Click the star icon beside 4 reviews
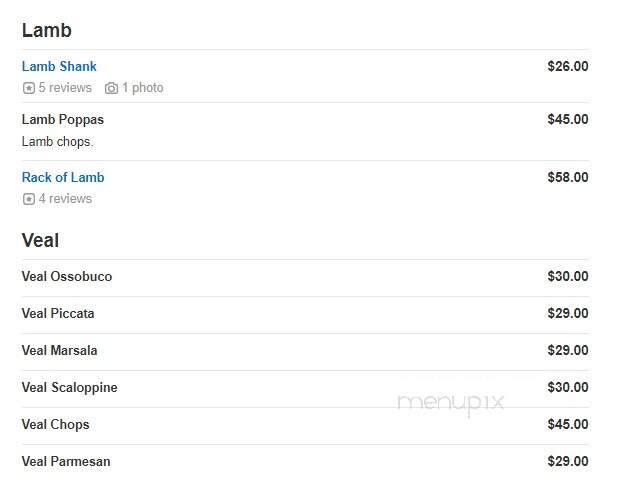Viewport: 630px width, 485px height. pos(29,199)
